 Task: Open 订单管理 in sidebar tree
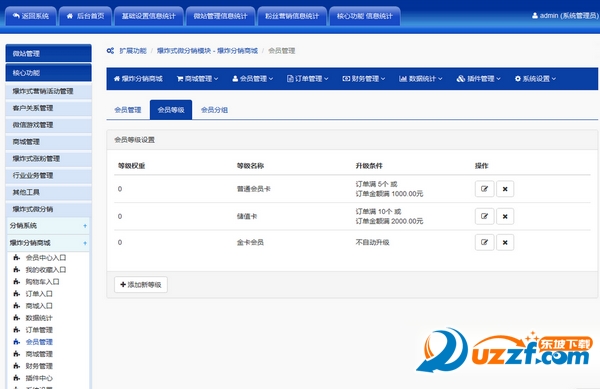point(39,330)
